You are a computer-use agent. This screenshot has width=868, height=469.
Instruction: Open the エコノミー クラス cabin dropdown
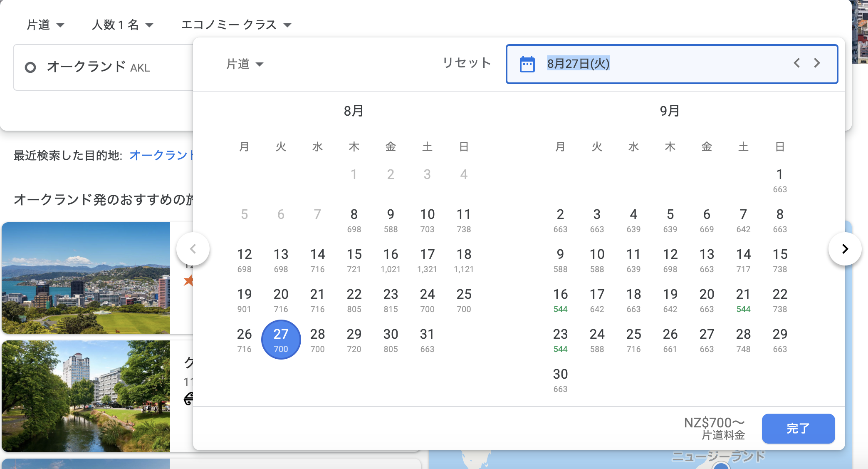click(236, 25)
